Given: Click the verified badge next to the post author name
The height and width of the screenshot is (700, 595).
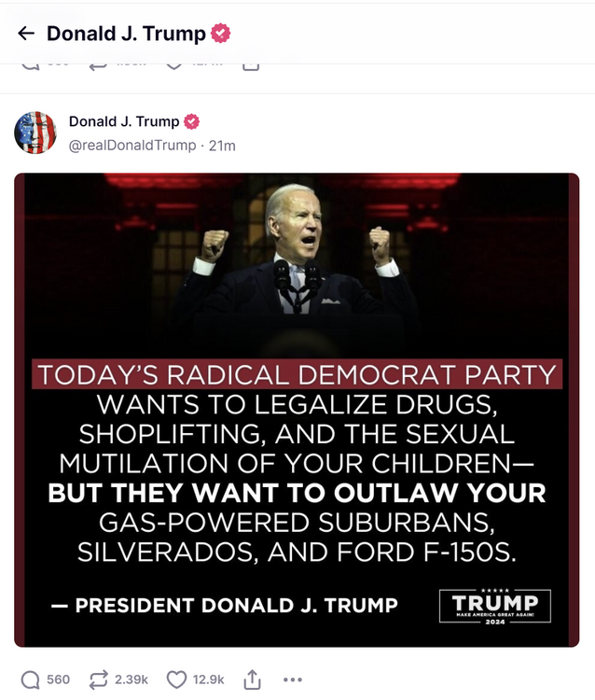Looking at the screenshot, I should (x=191, y=122).
